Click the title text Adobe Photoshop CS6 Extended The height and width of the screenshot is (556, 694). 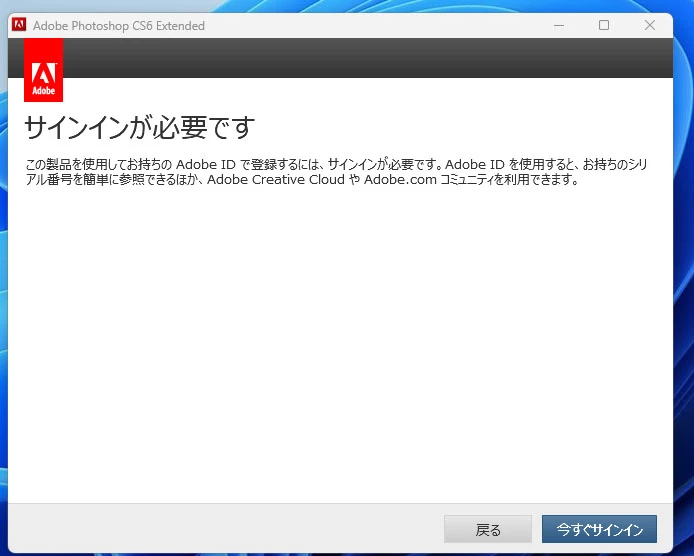point(119,26)
